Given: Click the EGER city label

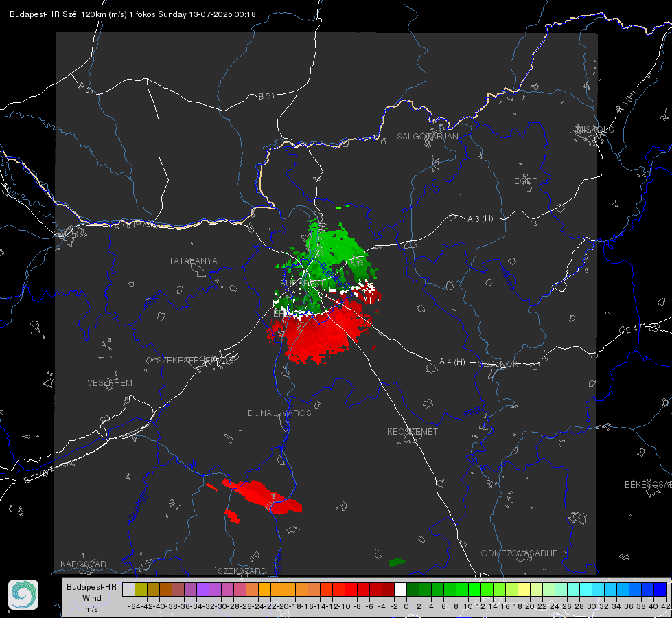Looking at the screenshot, I should [x=526, y=181].
